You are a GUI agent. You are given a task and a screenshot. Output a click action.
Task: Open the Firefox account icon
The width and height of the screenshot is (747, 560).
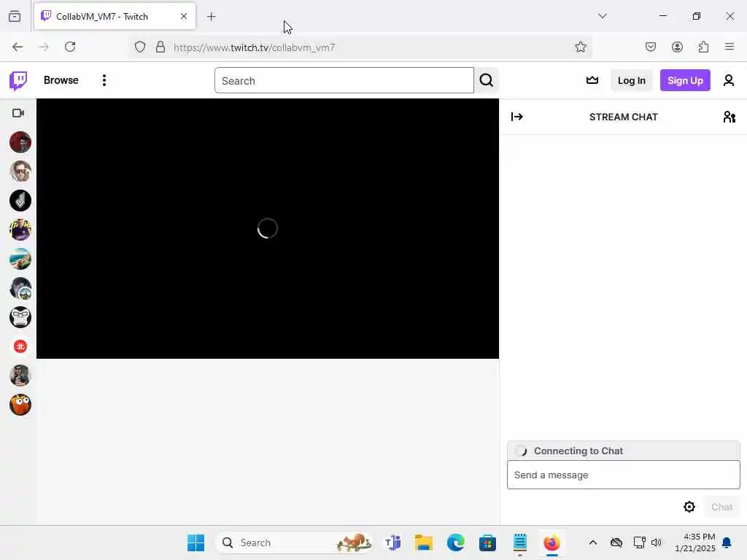click(x=677, y=47)
